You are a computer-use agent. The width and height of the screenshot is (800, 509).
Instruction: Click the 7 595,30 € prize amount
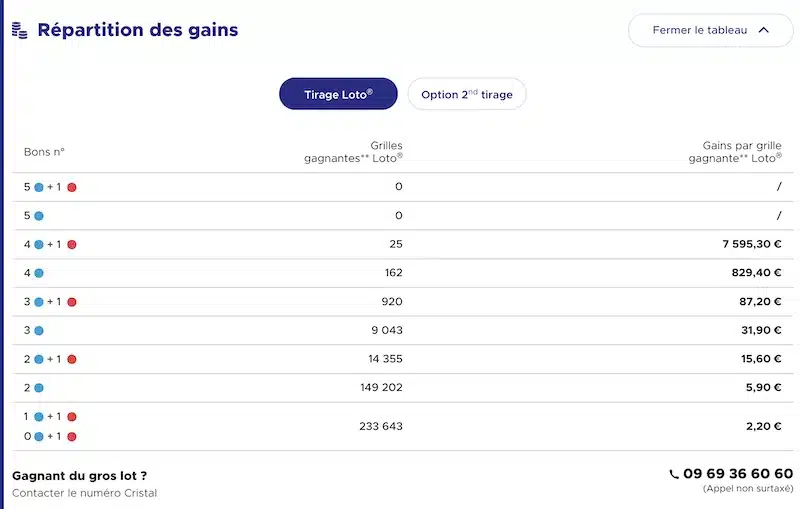point(752,244)
